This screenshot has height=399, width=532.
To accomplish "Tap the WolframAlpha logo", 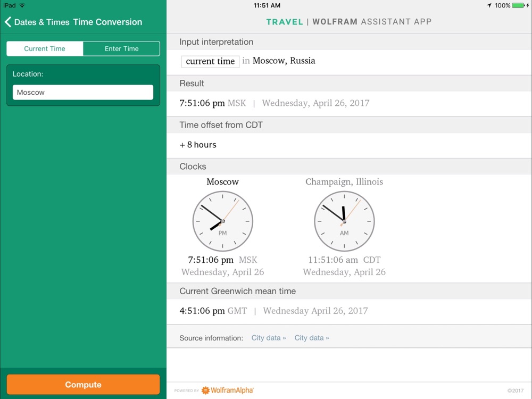I will (x=228, y=390).
